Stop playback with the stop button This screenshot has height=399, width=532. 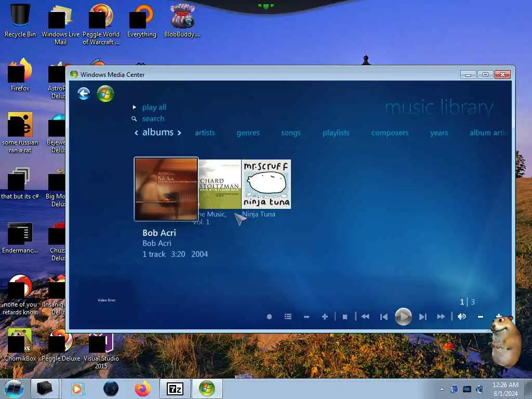click(345, 317)
